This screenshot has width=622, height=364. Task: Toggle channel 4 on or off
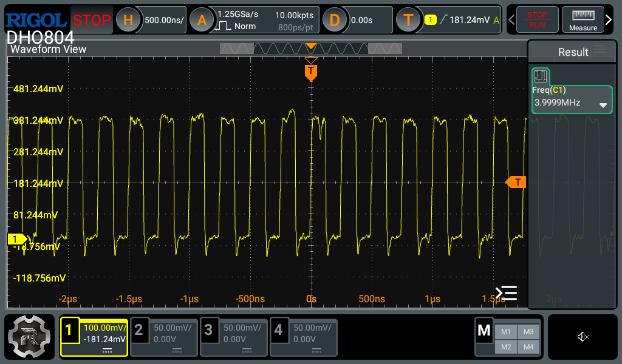click(x=278, y=329)
